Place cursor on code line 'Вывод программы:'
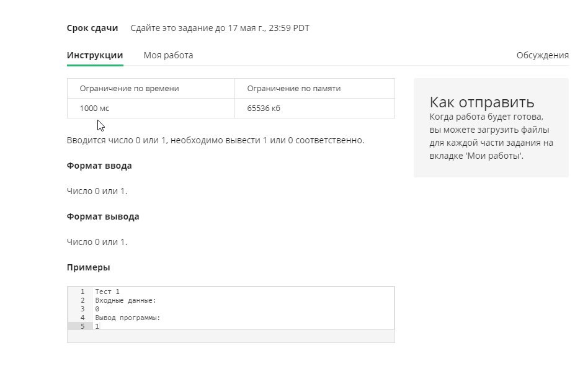The image size is (588, 374). 128,318
